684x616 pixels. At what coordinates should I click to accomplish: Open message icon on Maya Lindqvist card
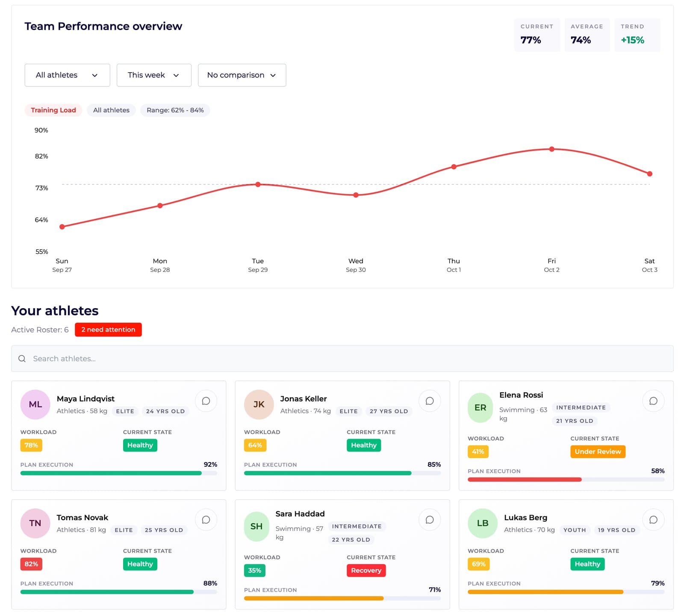coord(206,401)
